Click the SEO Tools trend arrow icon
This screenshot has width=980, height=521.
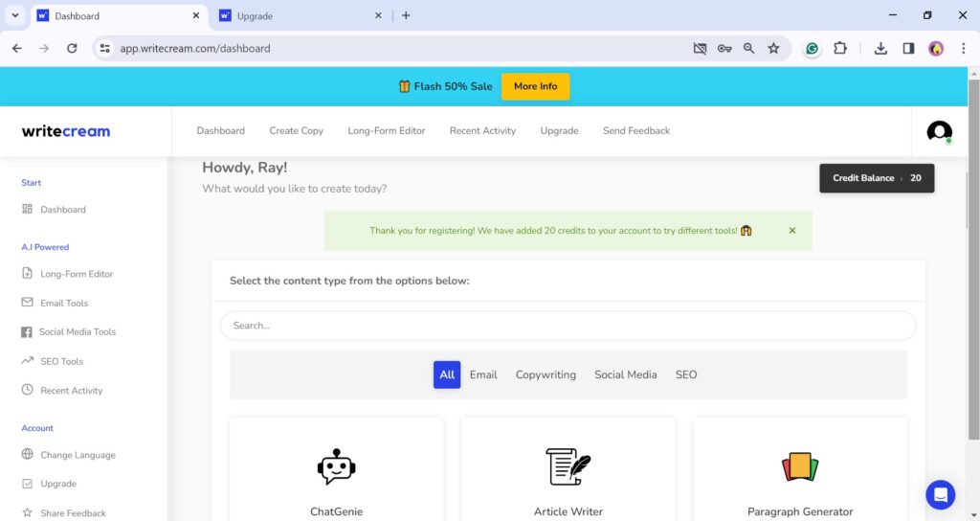click(27, 361)
